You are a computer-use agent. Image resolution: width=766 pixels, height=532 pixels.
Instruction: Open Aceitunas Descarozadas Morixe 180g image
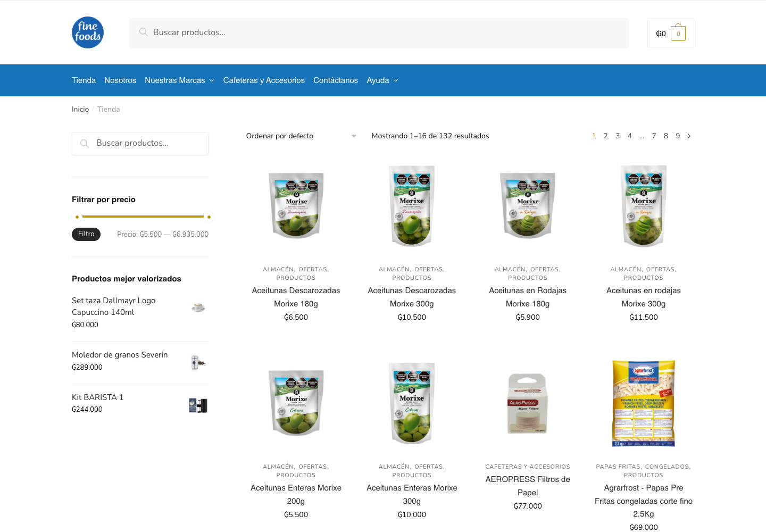pos(296,206)
